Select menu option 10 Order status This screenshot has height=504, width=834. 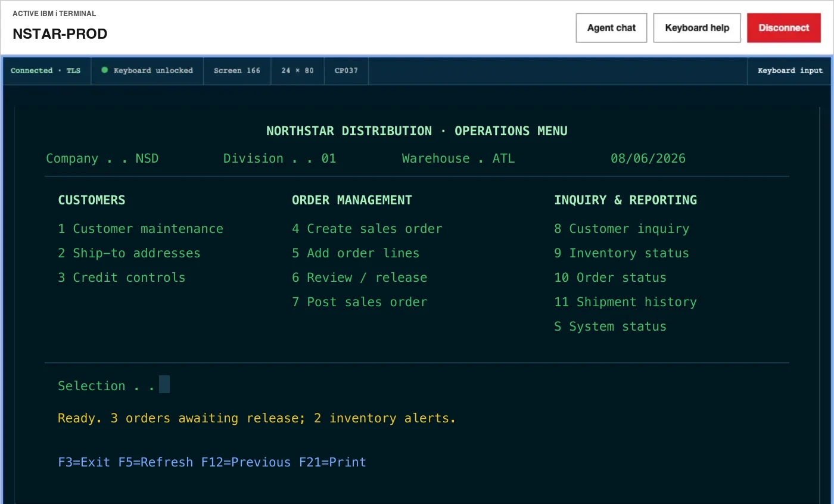coord(610,278)
